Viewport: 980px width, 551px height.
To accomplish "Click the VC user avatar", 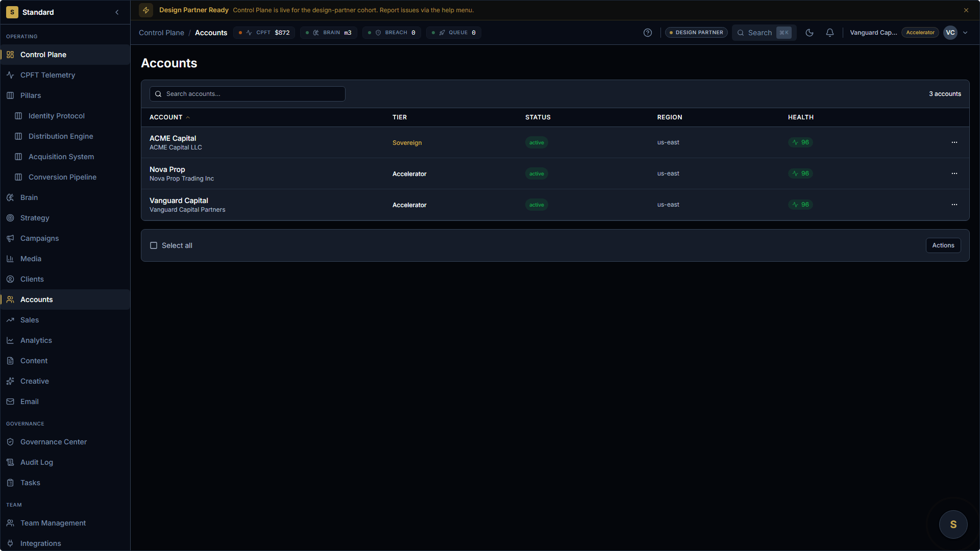I will [x=950, y=33].
